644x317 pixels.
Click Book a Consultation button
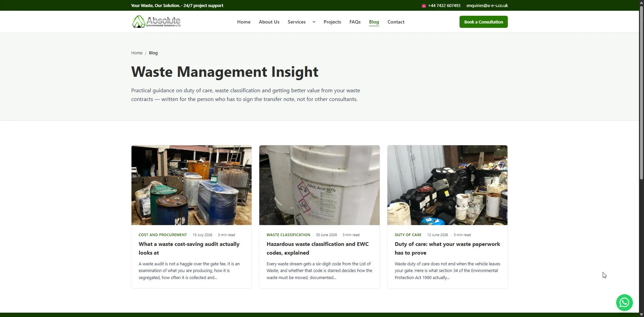(483, 22)
